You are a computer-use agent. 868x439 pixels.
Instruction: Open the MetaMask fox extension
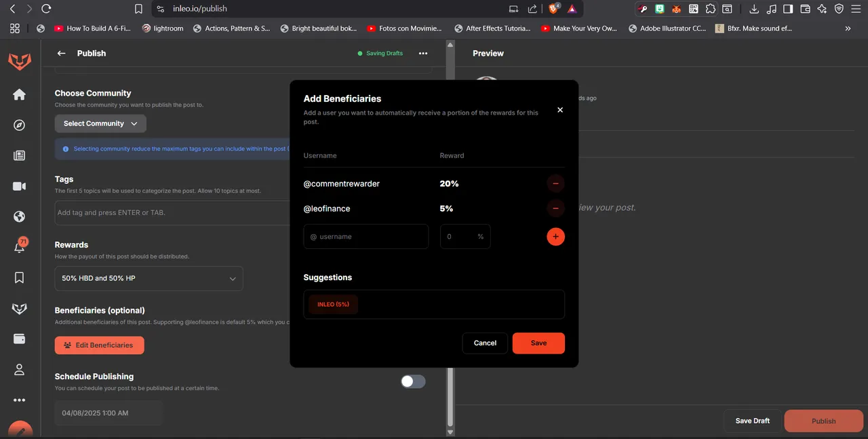pyautogui.click(x=676, y=9)
